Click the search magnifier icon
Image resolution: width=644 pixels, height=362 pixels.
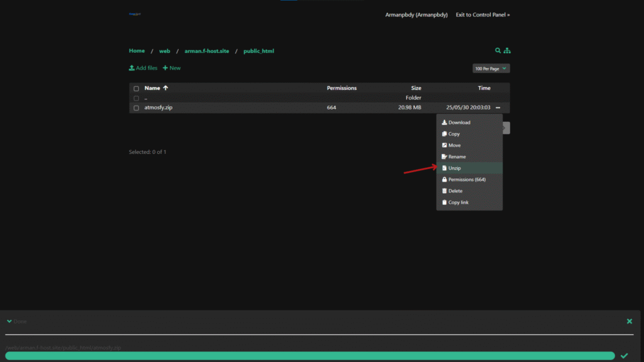[498, 51]
